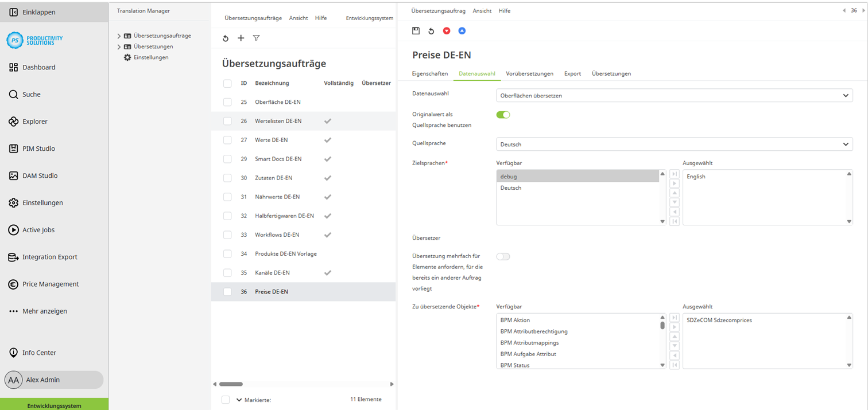Image resolution: width=868 pixels, height=410 pixels.
Task: Create a new Übersetzungsauftrag with the plus icon
Action: coord(241,38)
